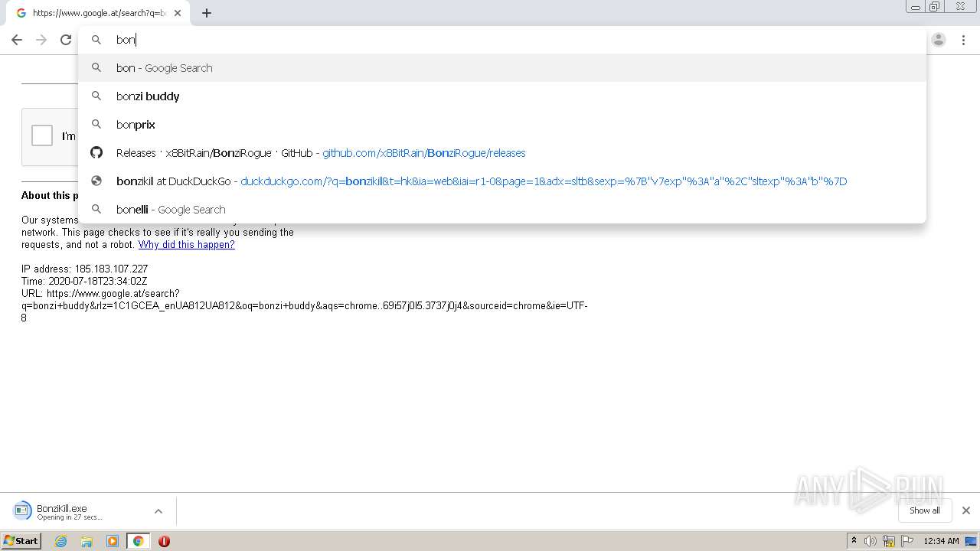The width and height of the screenshot is (980, 551).
Task: Click the red Opera-style taskbar icon
Action: pyautogui.click(x=164, y=541)
